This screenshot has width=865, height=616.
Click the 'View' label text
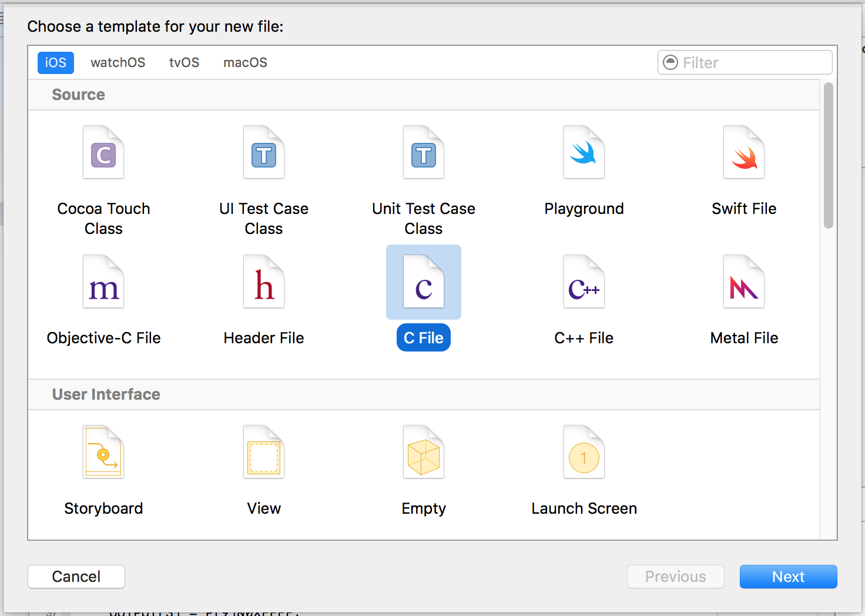[x=264, y=508]
